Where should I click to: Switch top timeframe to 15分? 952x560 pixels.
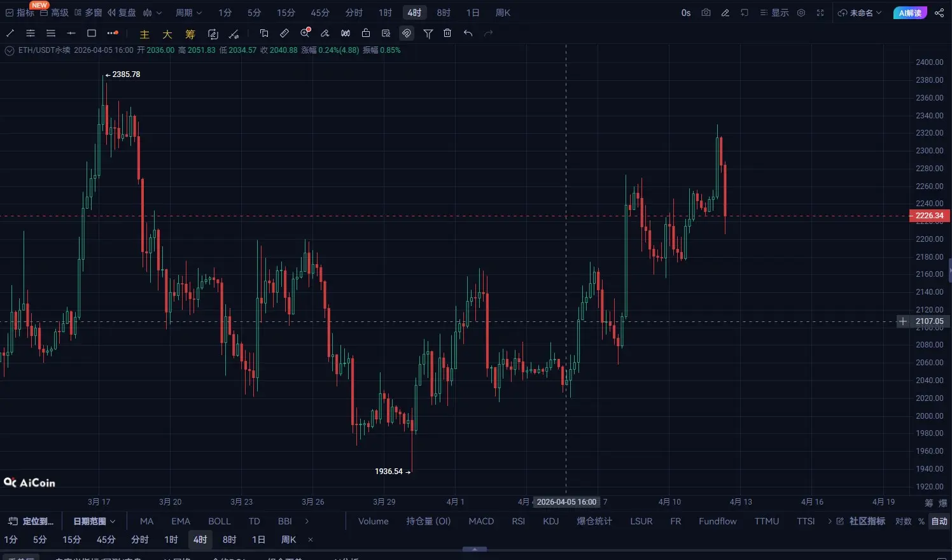[x=286, y=13]
